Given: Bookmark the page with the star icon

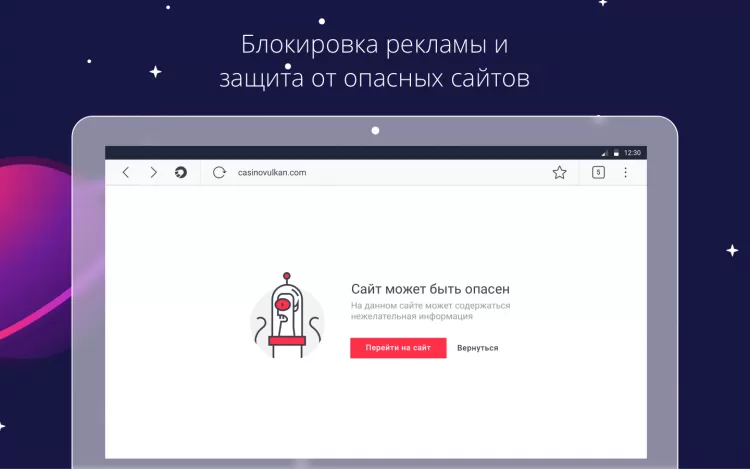Looking at the screenshot, I should point(559,173).
